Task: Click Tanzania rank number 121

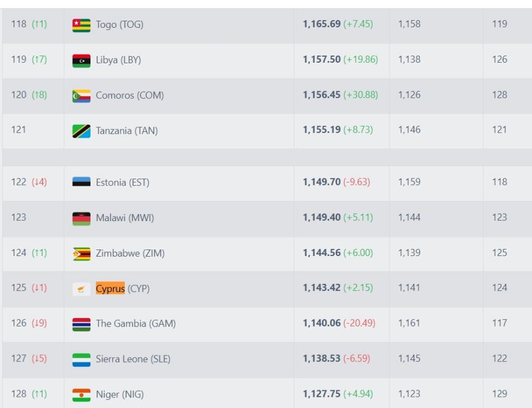Action: [x=18, y=129]
